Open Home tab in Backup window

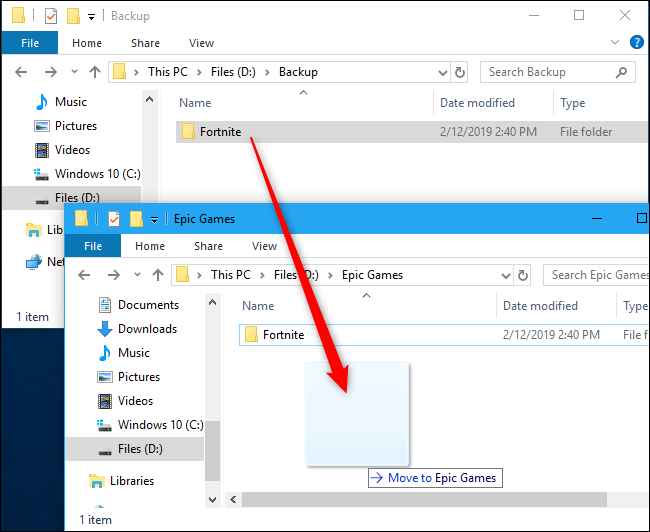87,43
